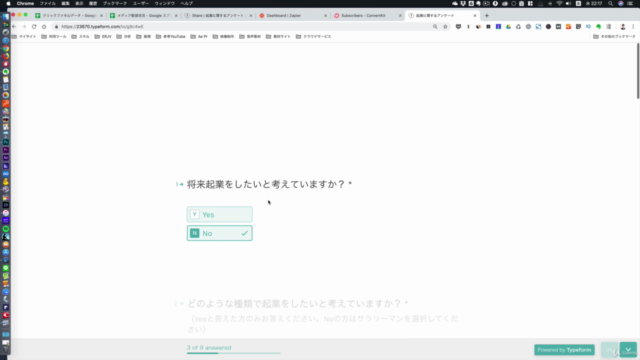640x360 pixels.
Task: Click the Wi-Fi status icon
Action: pos(559,3)
